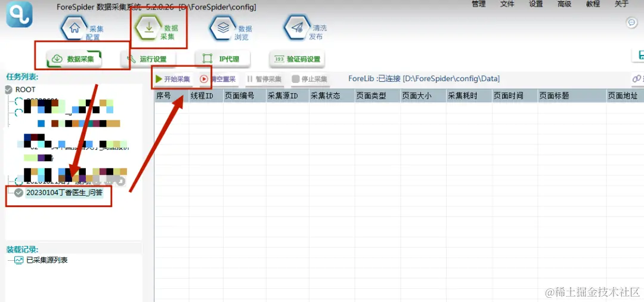Click the 采集耗时 column header
644x302 pixels.
(469, 95)
